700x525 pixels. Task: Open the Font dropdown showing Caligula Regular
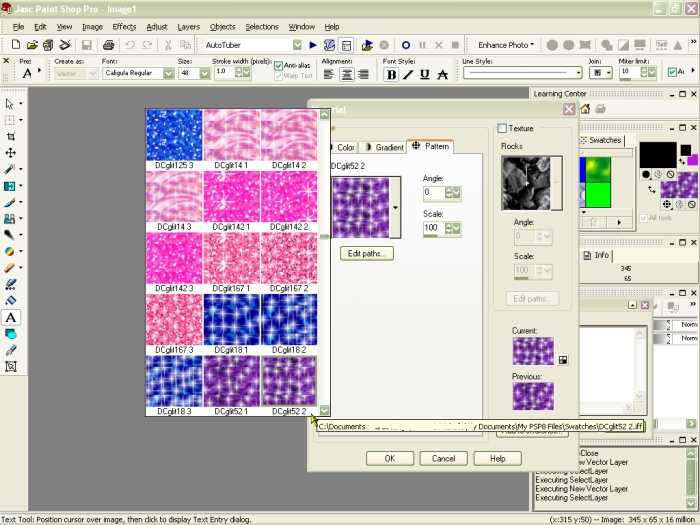pos(169,73)
